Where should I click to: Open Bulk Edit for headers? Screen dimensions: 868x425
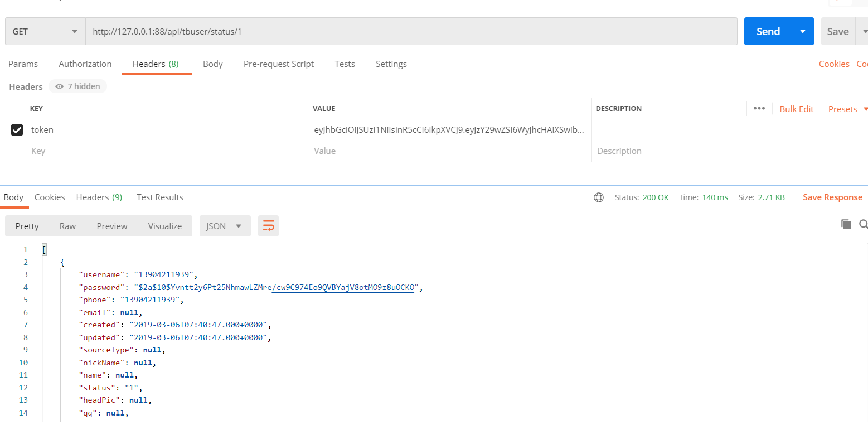pos(796,109)
